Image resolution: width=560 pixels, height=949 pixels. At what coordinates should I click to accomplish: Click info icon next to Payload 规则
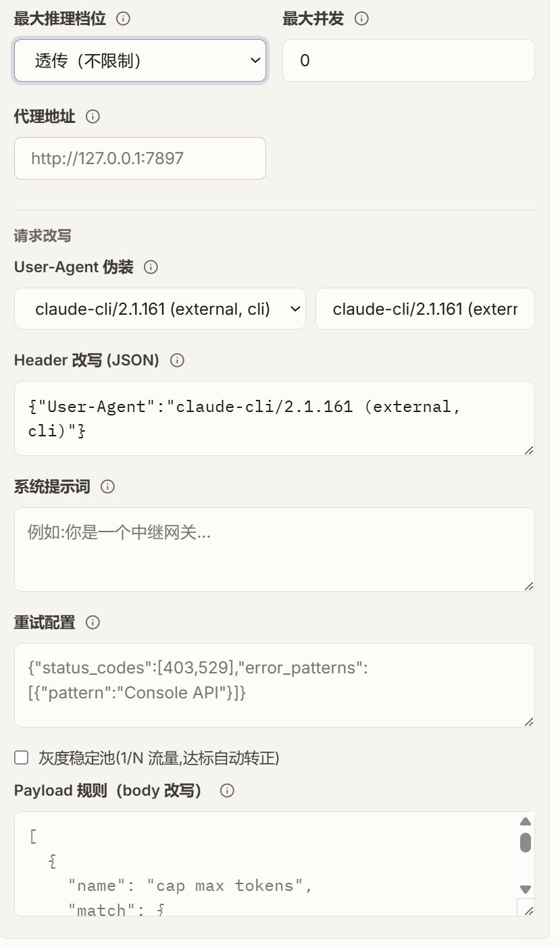click(227, 790)
